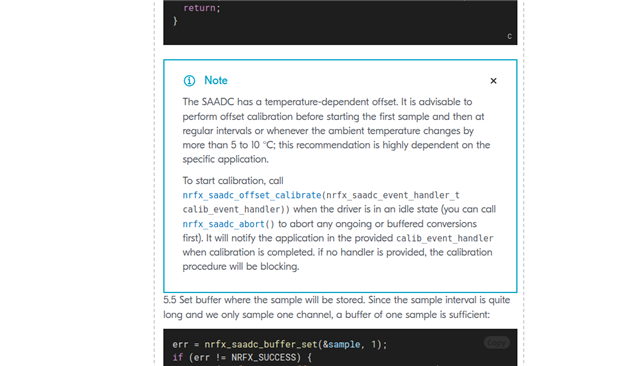This screenshot has width=640, height=366.
Task: Copy the nrfx_saadc_buffer_set code block
Action: point(496,342)
